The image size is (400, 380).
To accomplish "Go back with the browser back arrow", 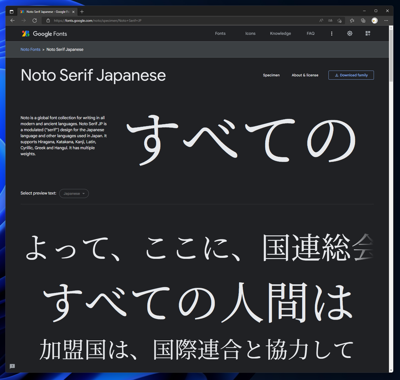I will click(12, 21).
